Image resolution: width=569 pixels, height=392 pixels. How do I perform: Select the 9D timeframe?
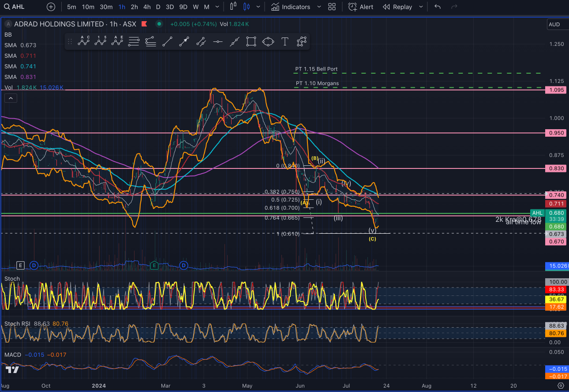pos(183,7)
